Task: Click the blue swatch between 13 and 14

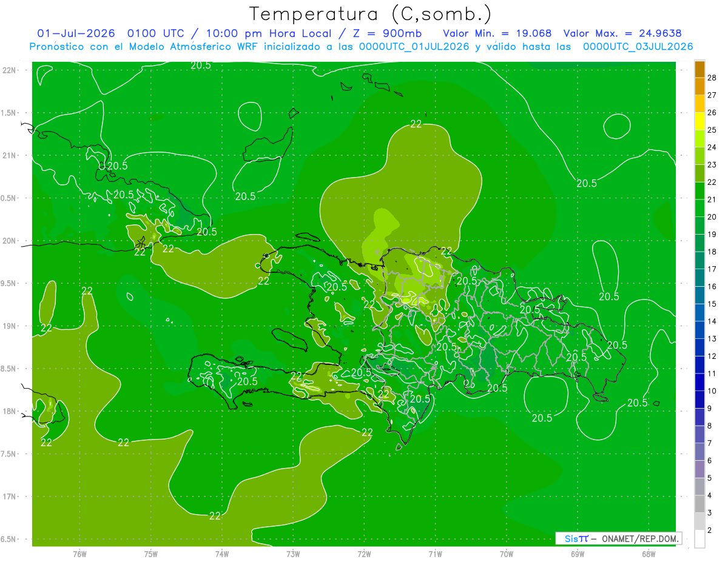Action: [x=699, y=330]
